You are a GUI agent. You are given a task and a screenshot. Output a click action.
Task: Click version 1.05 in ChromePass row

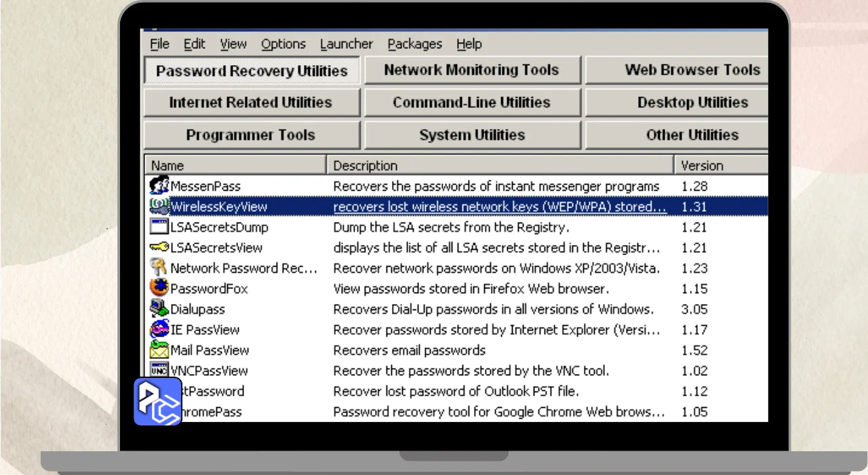[x=694, y=411]
